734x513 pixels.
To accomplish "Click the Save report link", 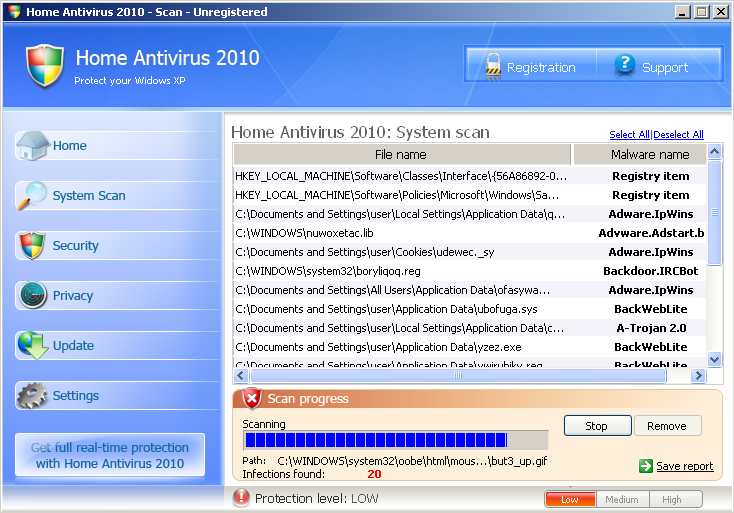I will 685,466.
